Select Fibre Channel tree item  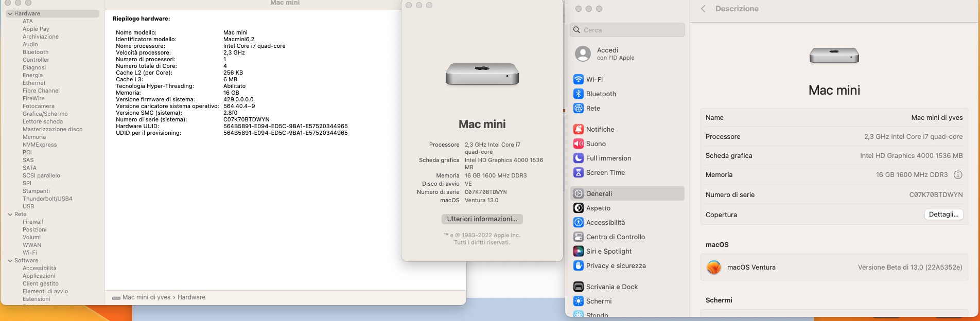point(41,91)
